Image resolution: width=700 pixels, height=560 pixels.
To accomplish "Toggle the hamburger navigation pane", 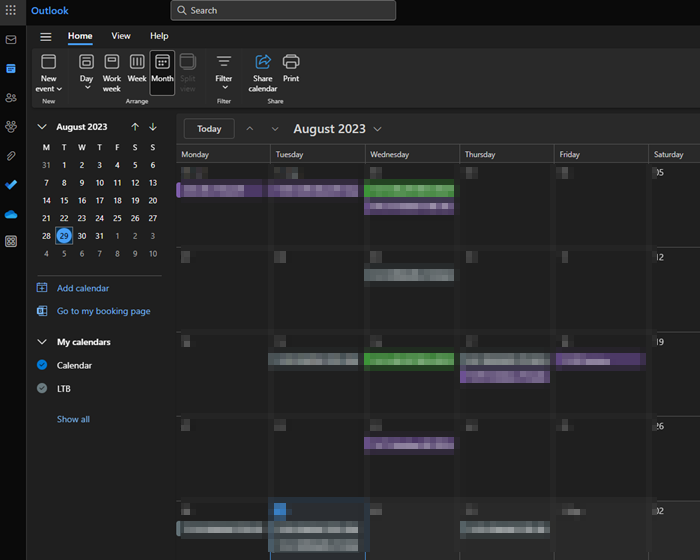I will (x=46, y=37).
